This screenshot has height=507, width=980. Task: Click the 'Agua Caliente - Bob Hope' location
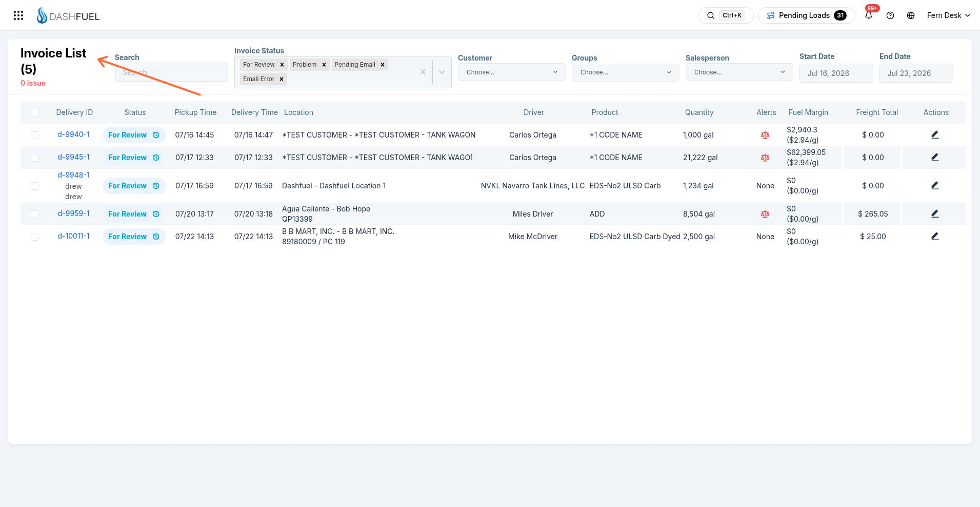click(326, 209)
